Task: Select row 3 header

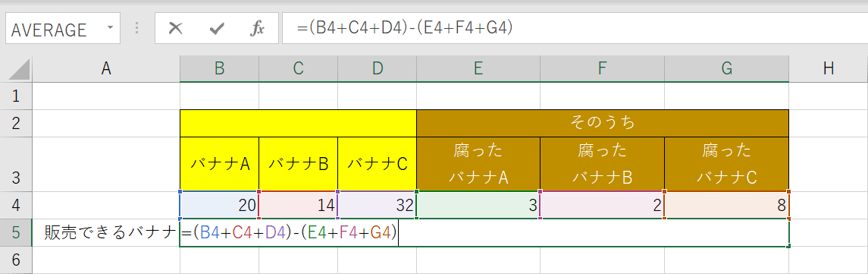Action: tap(16, 164)
